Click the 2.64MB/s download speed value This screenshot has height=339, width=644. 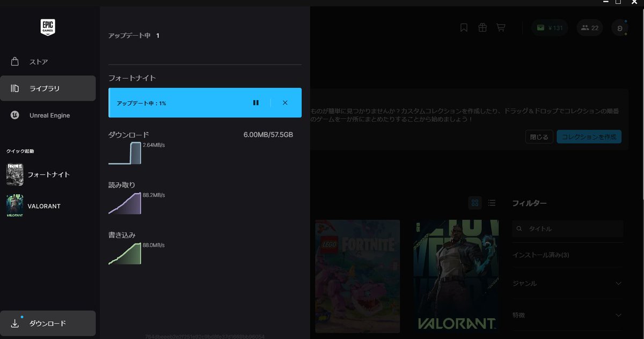pyautogui.click(x=153, y=145)
